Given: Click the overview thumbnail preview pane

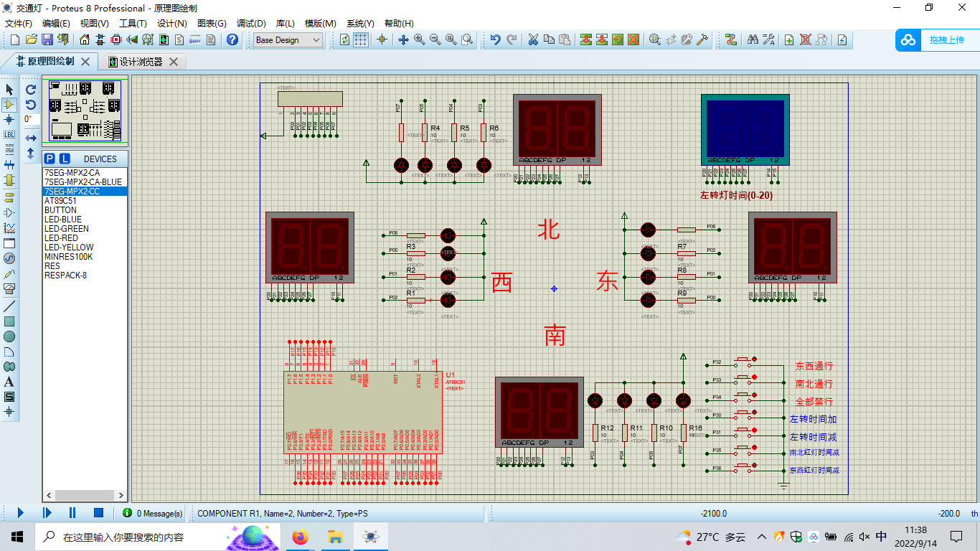Looking at the screenshot, I should coord(85,110).
